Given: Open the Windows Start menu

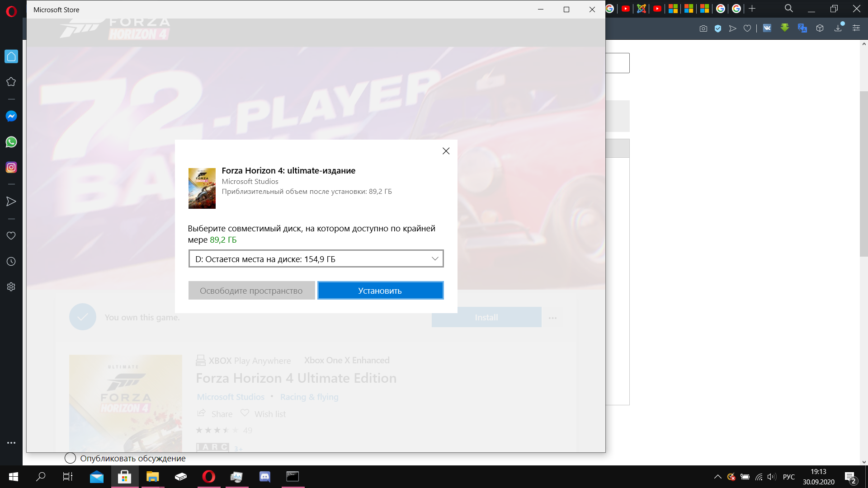Looking at the screenshot, I should click(14, 477).
